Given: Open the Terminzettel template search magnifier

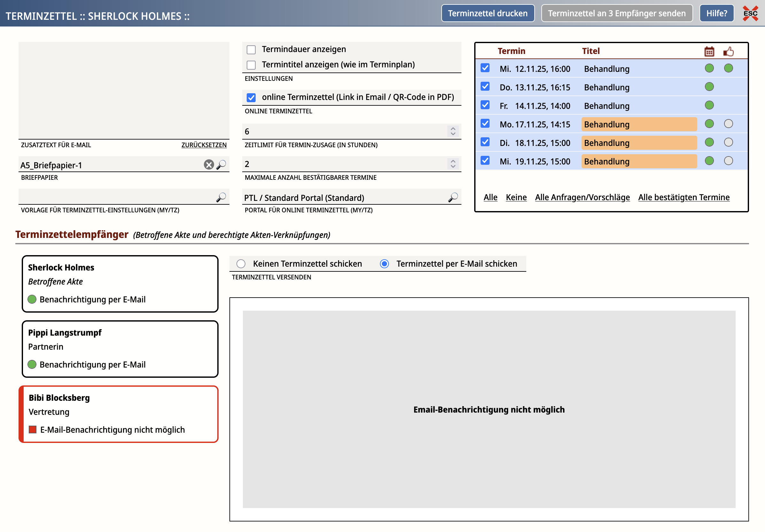Looking at the screenshot, I should [221, 197].
